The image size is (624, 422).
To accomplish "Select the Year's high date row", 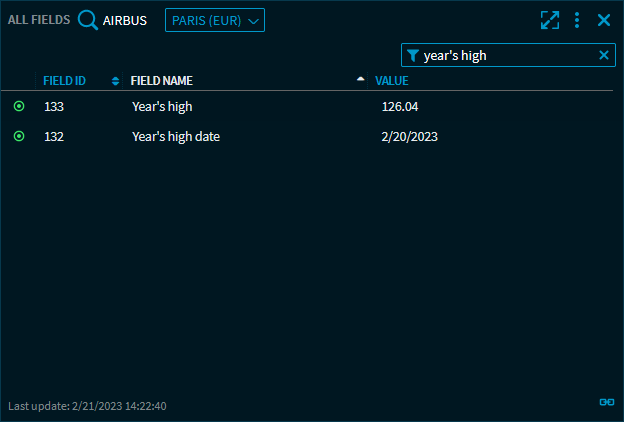I will pyautogui.click(x=176, y=137).
